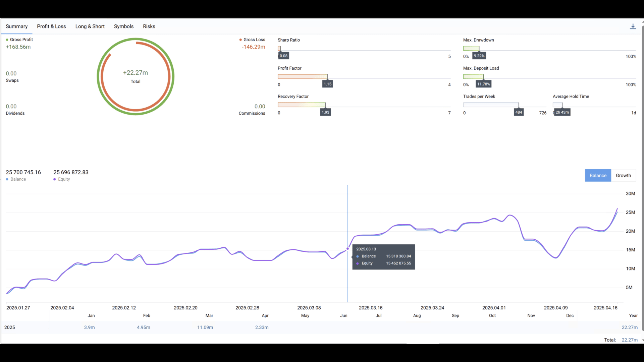This screenshot has height=362, width=644.
Task: Go to the Risks tab
Action: 149,26
